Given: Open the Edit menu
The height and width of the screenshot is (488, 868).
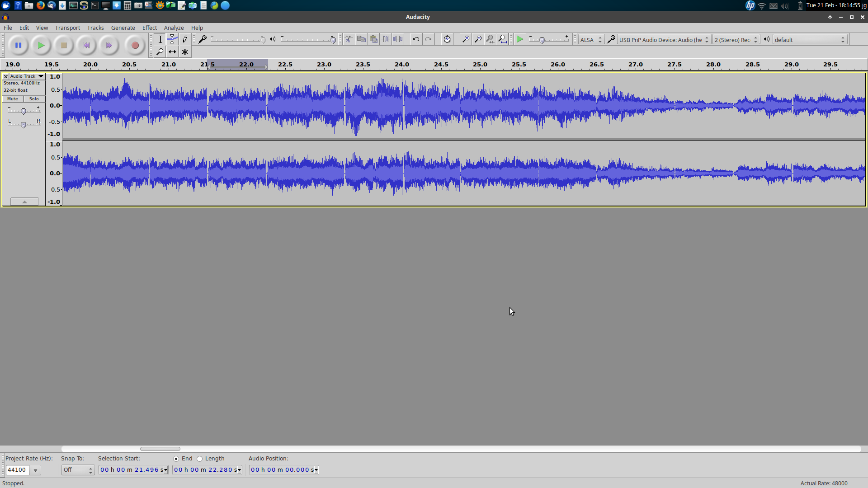Looking at the screenshot, I should [24, 28].
